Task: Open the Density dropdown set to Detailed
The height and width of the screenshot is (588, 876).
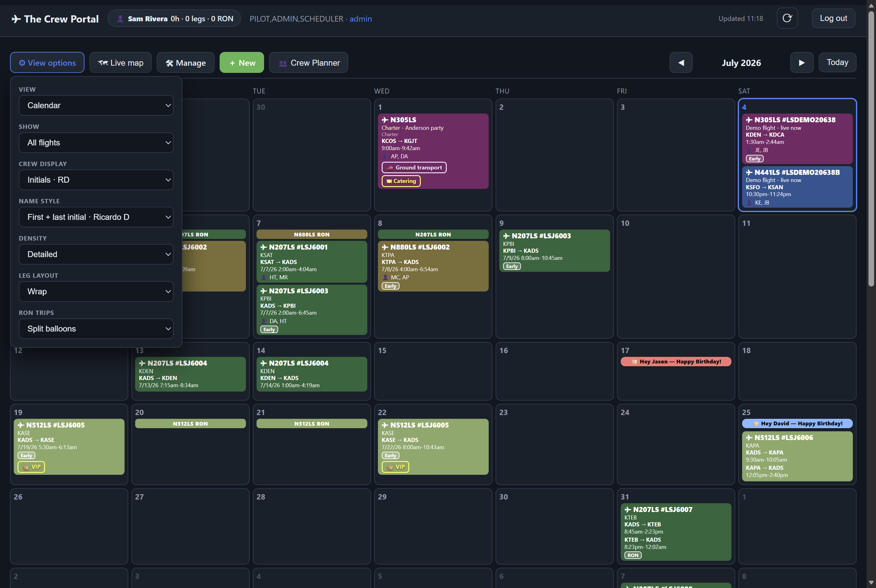Action: (x=96, y=254)
